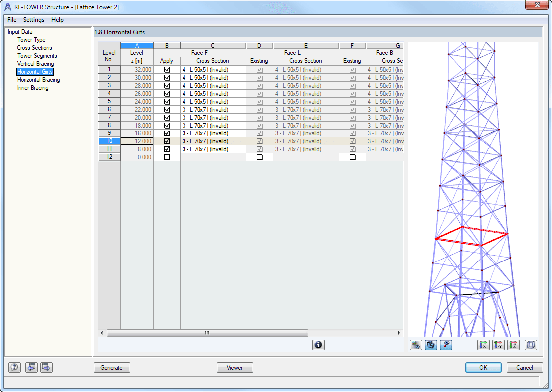552x392 pixels.
Task: Select Horizontal Bracing in the tree
Action: click(x=39, y=80)
